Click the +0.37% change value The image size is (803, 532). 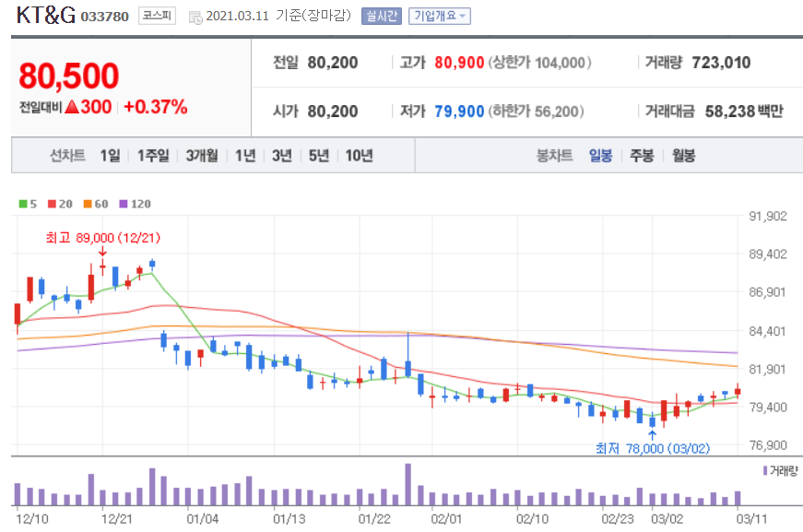click(156, 107)
